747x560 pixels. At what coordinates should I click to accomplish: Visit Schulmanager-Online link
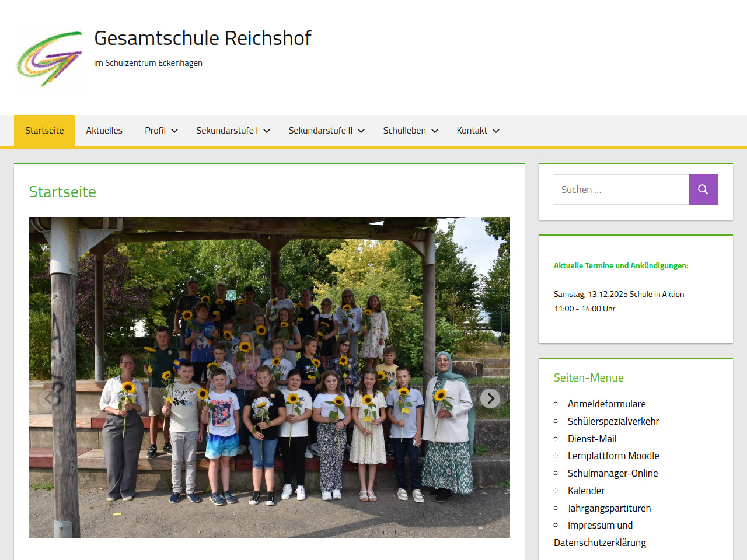click(x=612, y=473)
